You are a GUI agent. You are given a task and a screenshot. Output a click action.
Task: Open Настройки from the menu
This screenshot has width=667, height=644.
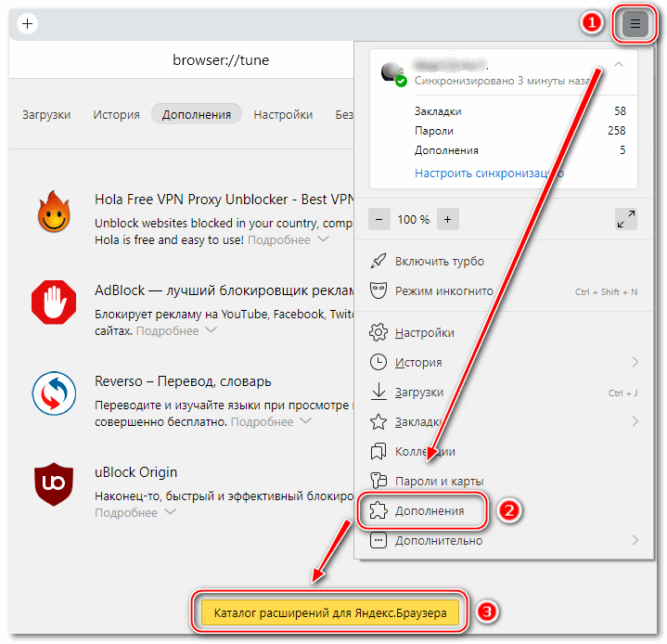(x=504, y=332)
